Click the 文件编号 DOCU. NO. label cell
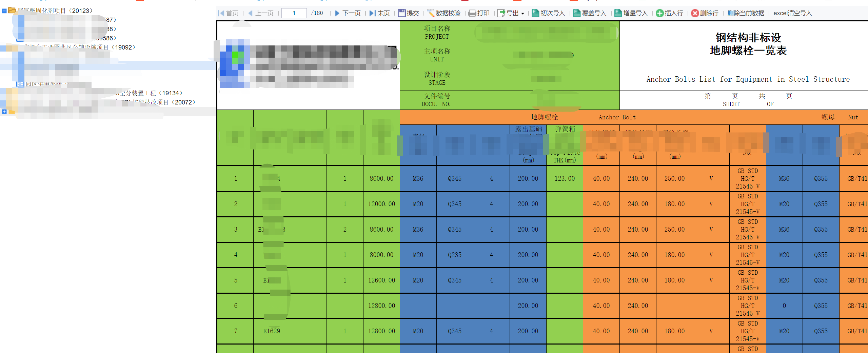The image size is (868, 353). click(x=437, y=100)
